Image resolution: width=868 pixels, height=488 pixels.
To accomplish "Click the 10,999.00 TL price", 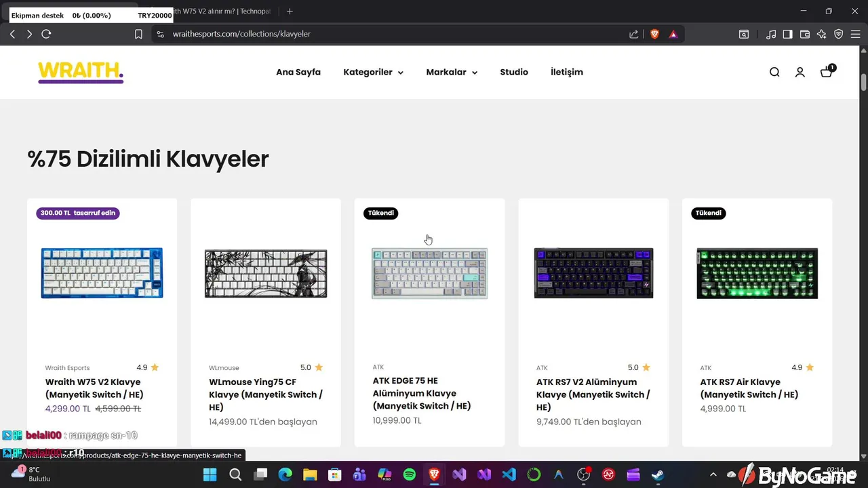I will [397, 420].
